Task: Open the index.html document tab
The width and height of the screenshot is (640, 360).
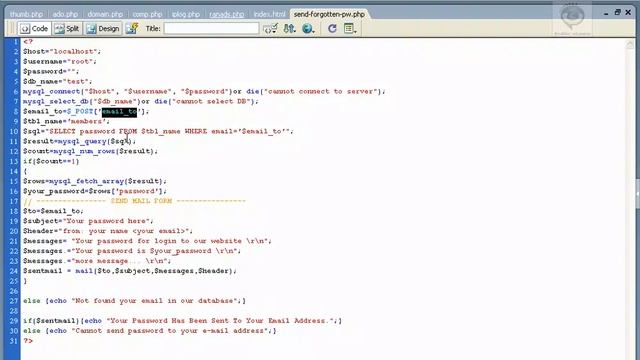Action: tap(269, 14)
